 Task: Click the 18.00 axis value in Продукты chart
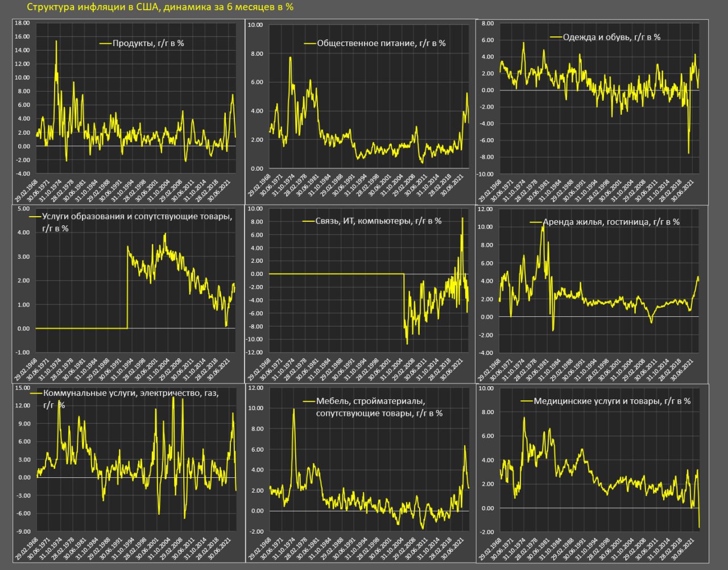(x=23, y=23)
